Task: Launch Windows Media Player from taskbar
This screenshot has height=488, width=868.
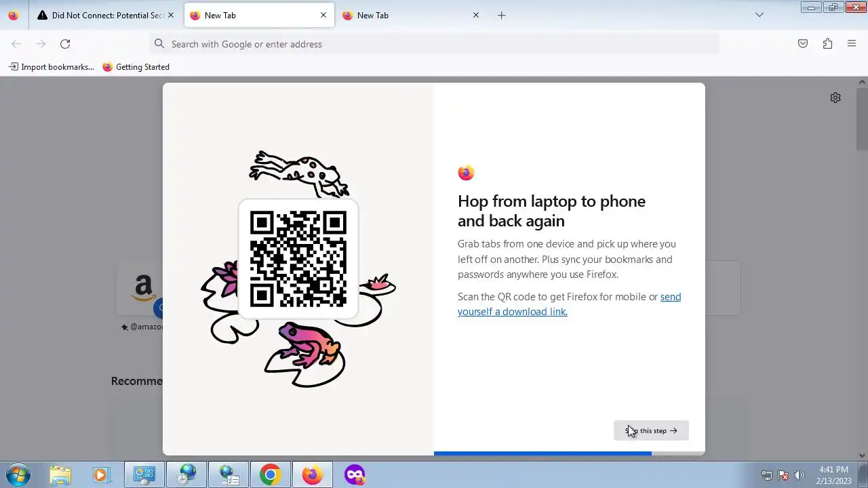Action: tap(100, 474)
